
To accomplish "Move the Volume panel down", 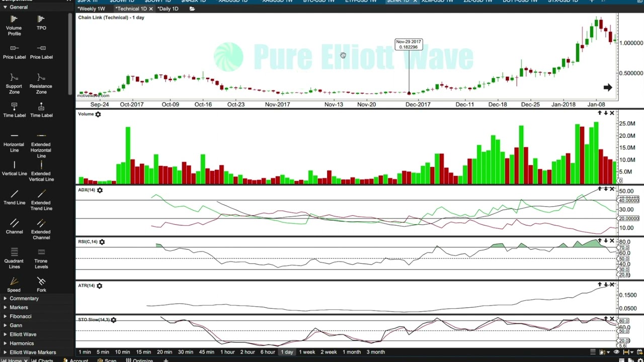I will click(606, 113).
